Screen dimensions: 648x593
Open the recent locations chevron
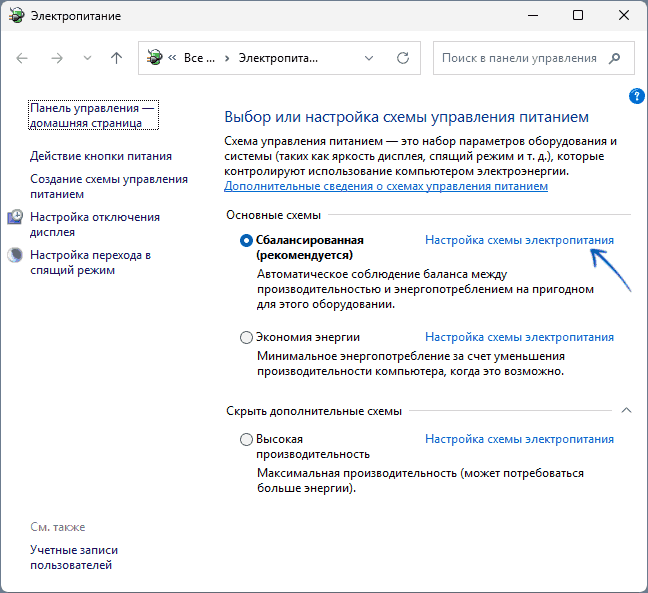click(x=87, y=58)
